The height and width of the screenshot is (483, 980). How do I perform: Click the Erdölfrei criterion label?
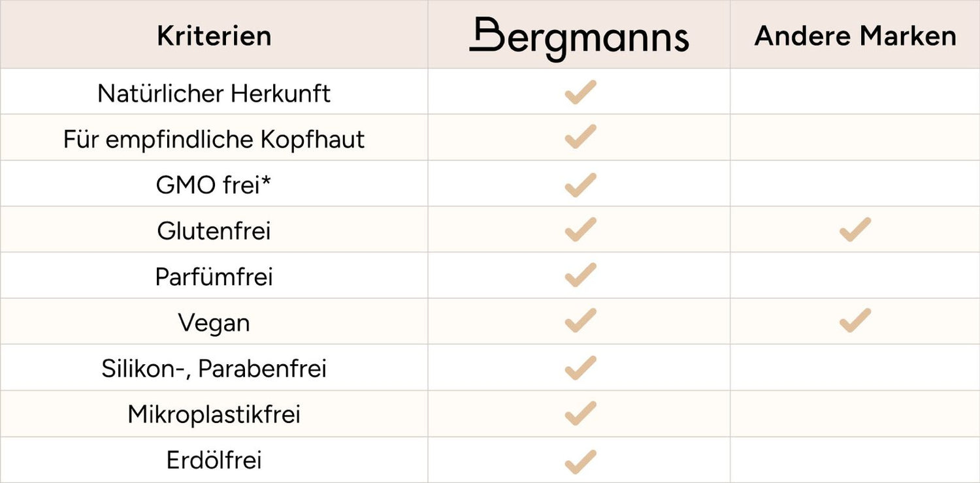click(x=214, y=461)
